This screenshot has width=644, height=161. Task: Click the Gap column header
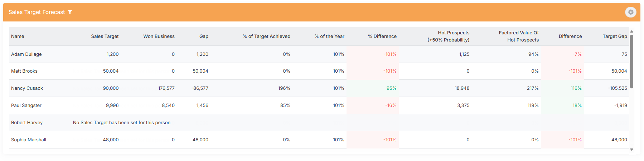204,36
